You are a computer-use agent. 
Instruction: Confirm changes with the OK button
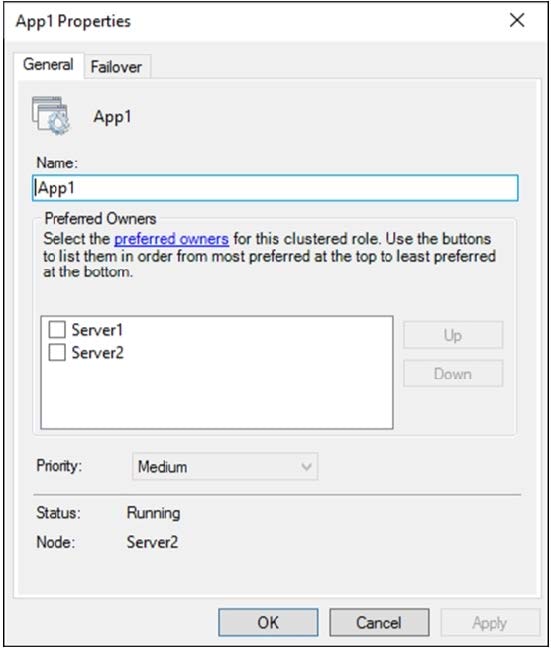[x=268, y=622]
